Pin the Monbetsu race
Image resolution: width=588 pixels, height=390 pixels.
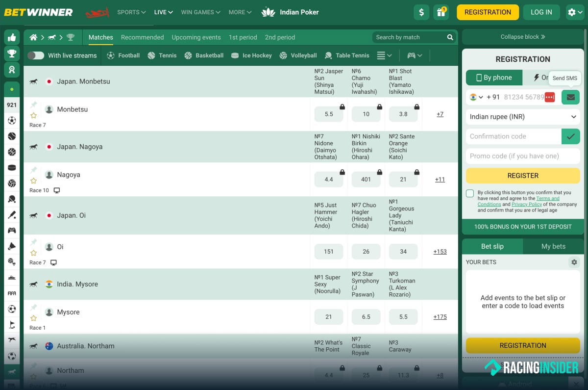click(x=34, y=105)
